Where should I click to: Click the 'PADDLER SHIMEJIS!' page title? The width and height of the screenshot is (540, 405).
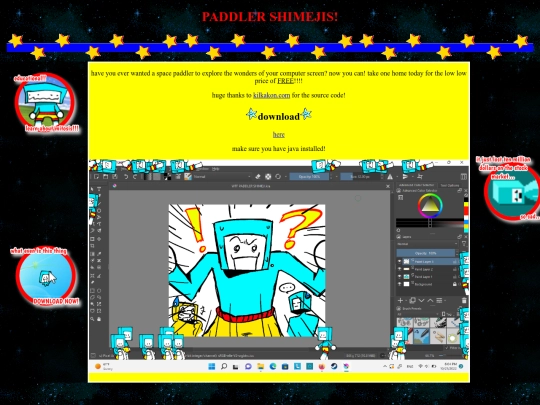(x=270, y=17)
